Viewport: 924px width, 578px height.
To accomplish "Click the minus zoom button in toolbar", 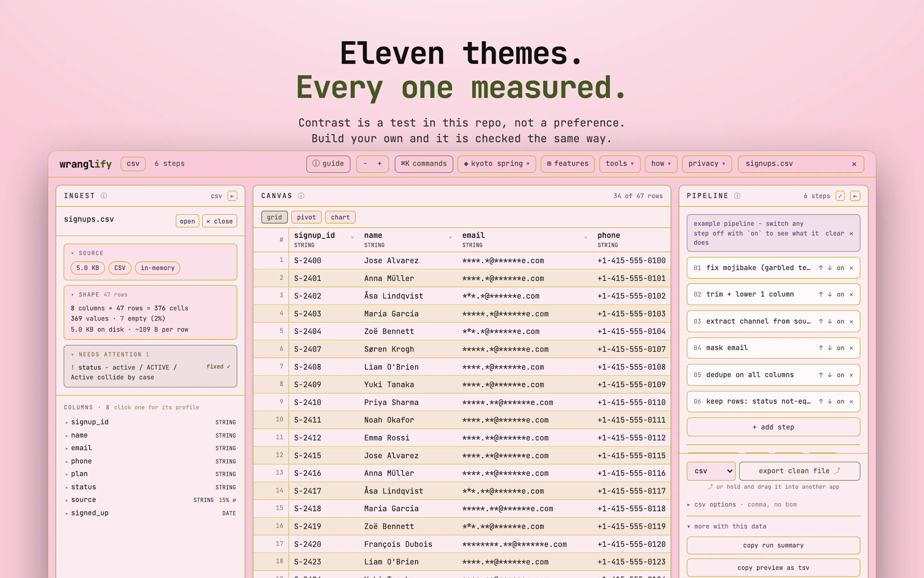I will [x=365, y=164].
